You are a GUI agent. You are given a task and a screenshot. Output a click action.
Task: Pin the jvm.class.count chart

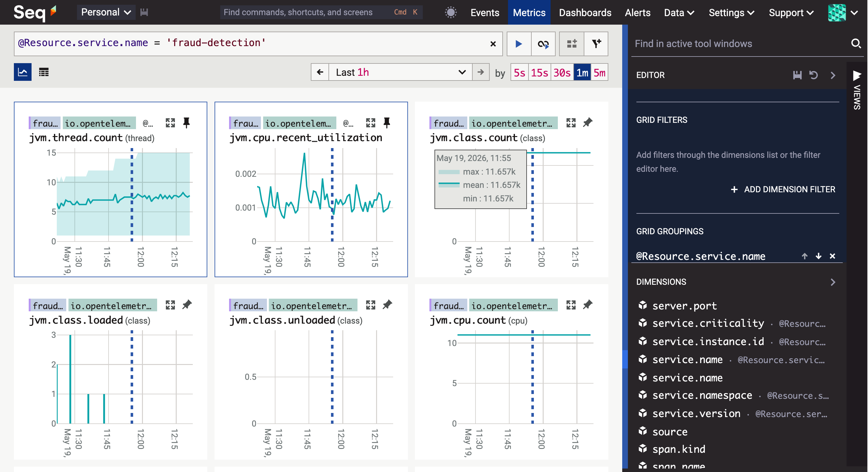click(x=587, y=123)
